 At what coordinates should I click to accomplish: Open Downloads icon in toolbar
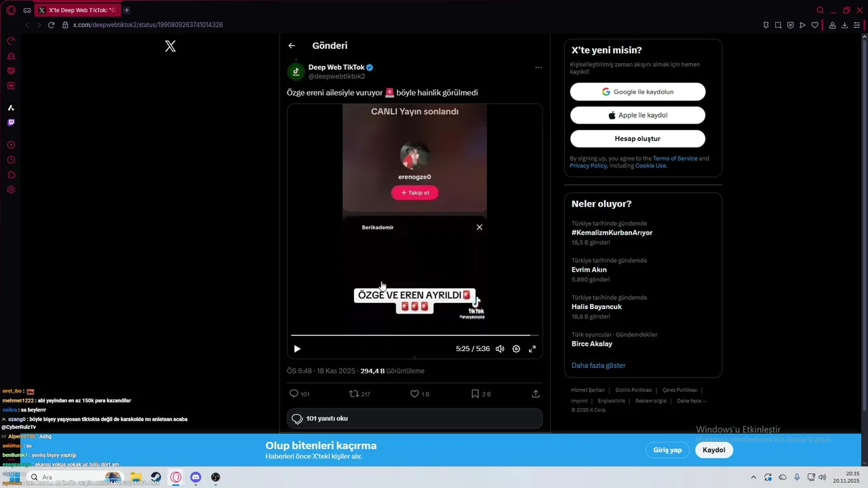point(844,25)
